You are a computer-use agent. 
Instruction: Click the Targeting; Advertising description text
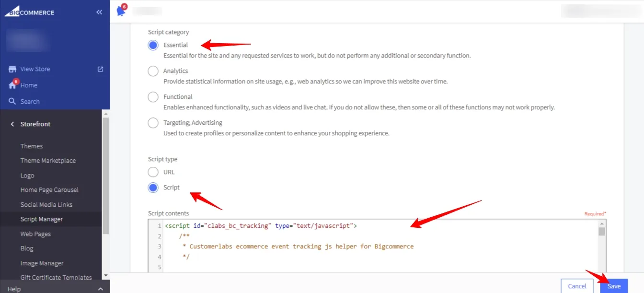[276, 133]
